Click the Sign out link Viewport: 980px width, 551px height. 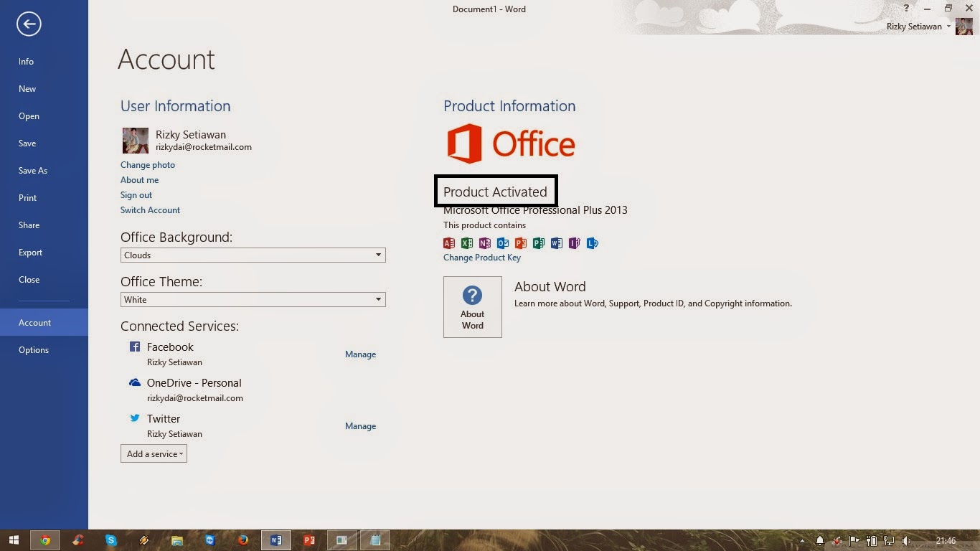pos(136,195)
